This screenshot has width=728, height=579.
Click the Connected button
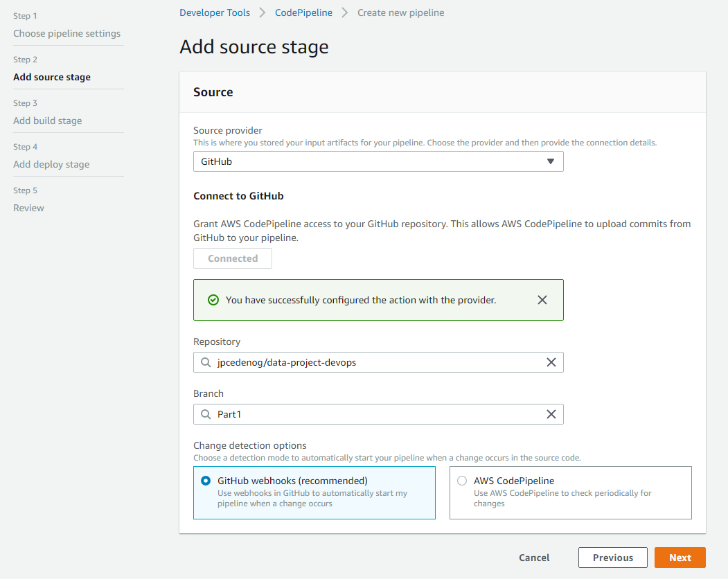pyautogui.click(x=233, y=258)
